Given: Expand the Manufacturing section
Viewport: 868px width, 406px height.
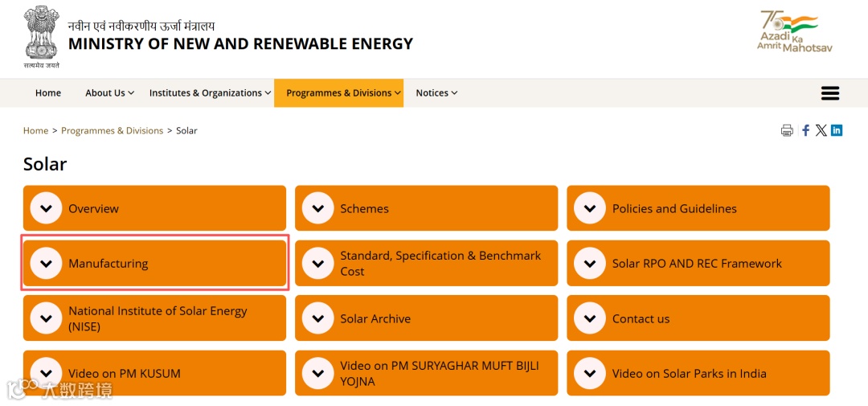Looking at the screenshot, I should point(46,263).
